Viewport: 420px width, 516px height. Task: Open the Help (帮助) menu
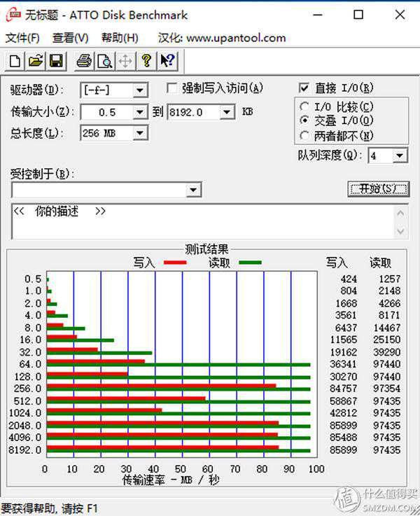click(120, 38)
